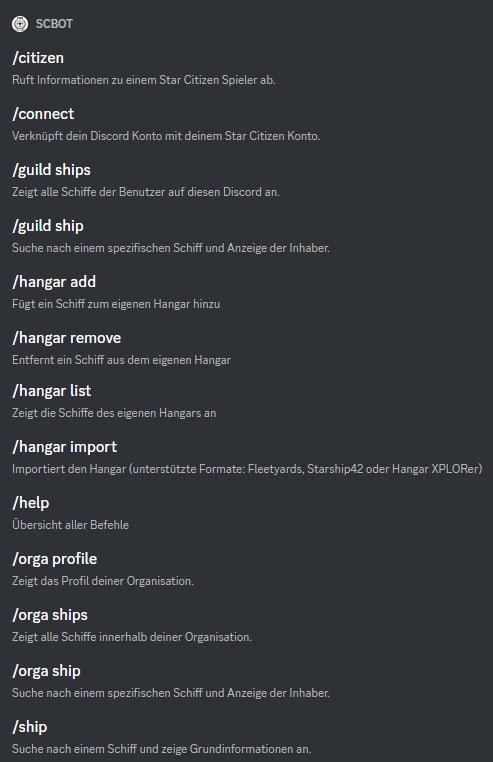Choose the /orga ships command

tap(50, 615)
